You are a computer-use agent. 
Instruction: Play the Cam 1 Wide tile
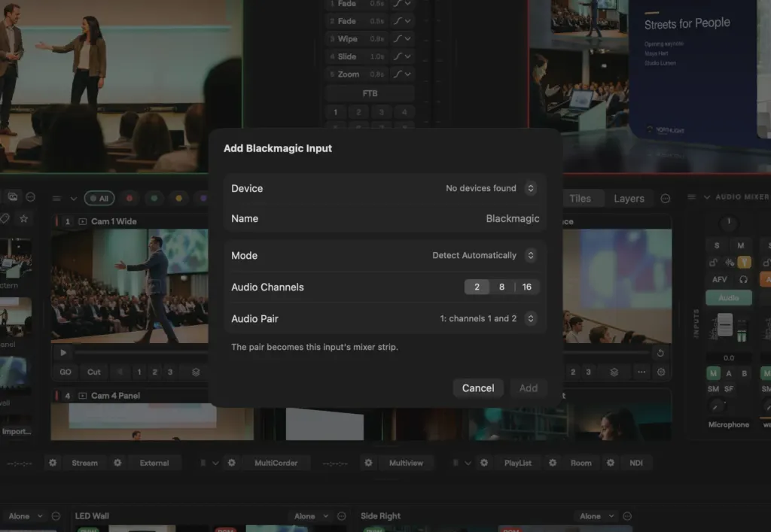63,353
